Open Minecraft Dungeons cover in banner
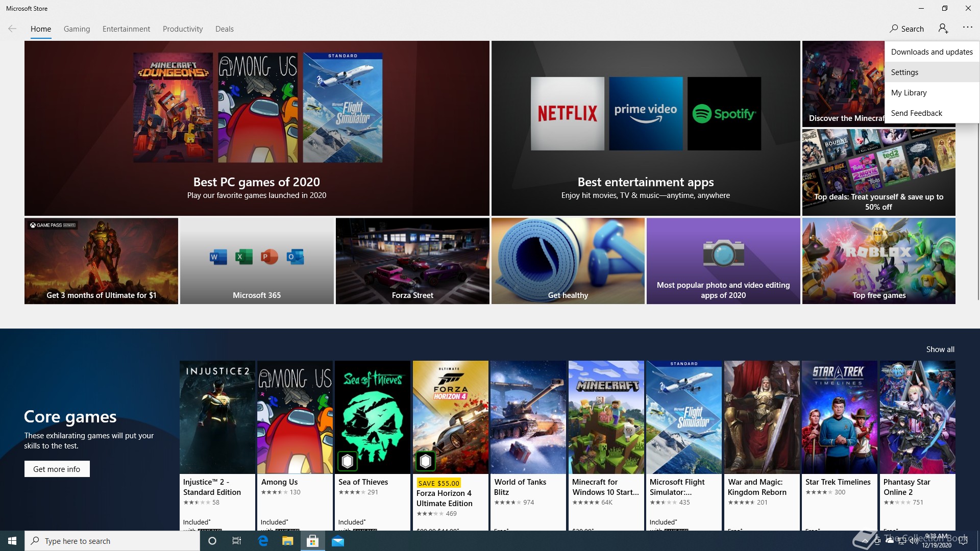This screenshot has height=551, width=980. tap(173, 107)
